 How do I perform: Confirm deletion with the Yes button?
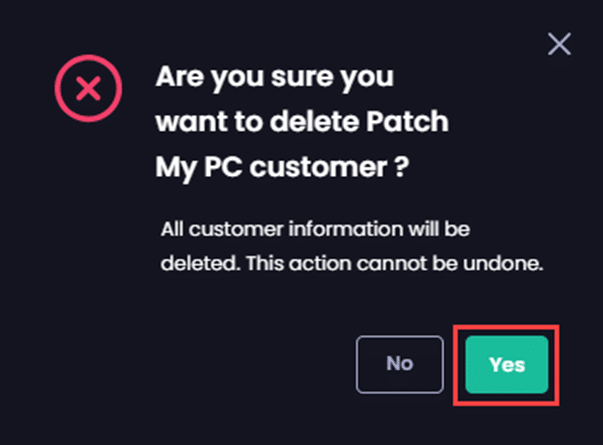pos(507,364)
